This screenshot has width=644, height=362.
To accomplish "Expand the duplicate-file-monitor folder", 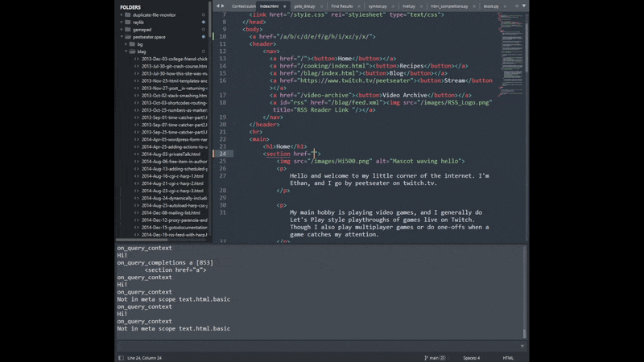I will (x=122, y=14).
